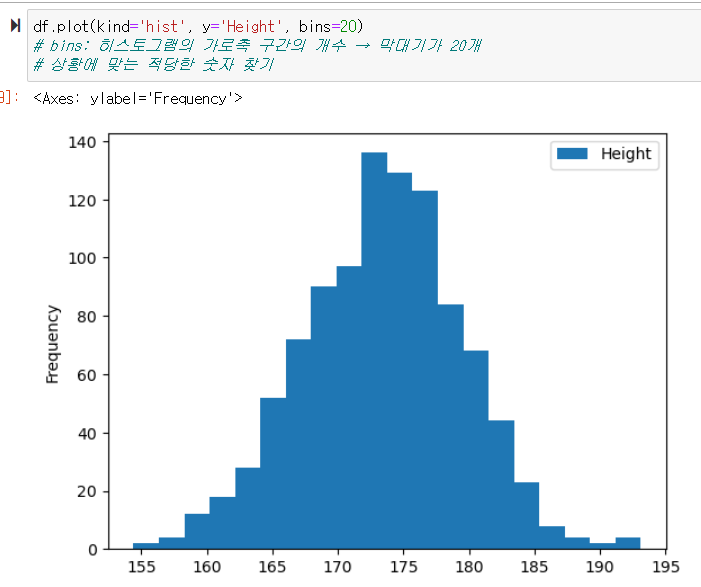Click the x-axis tick label 190

point(600,567)
